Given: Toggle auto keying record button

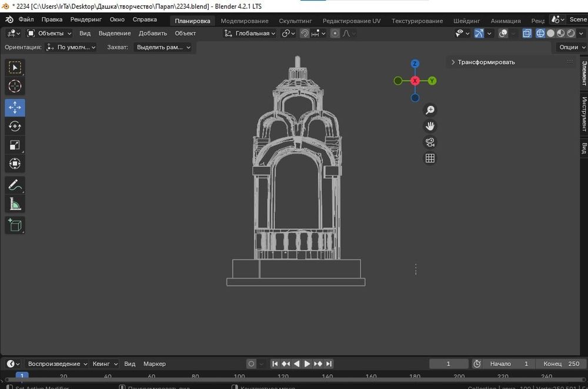Looking at the screenshot, I should 251,364.
